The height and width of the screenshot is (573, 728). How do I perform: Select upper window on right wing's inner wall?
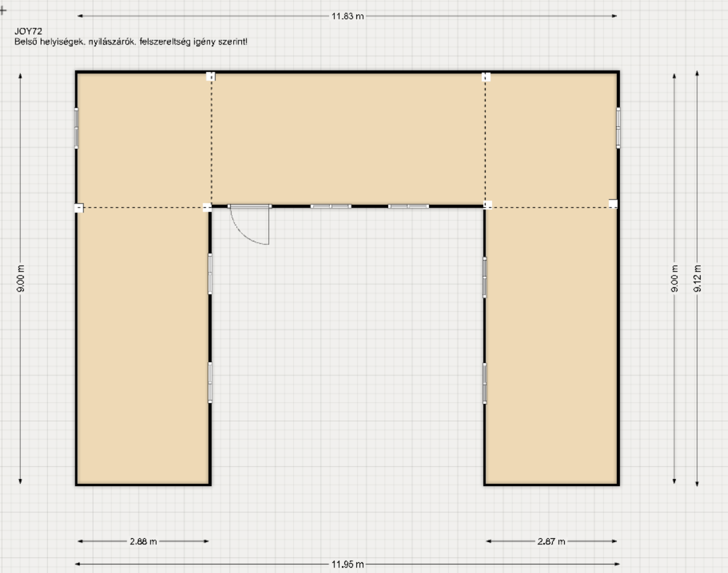(x=485, y=278)
